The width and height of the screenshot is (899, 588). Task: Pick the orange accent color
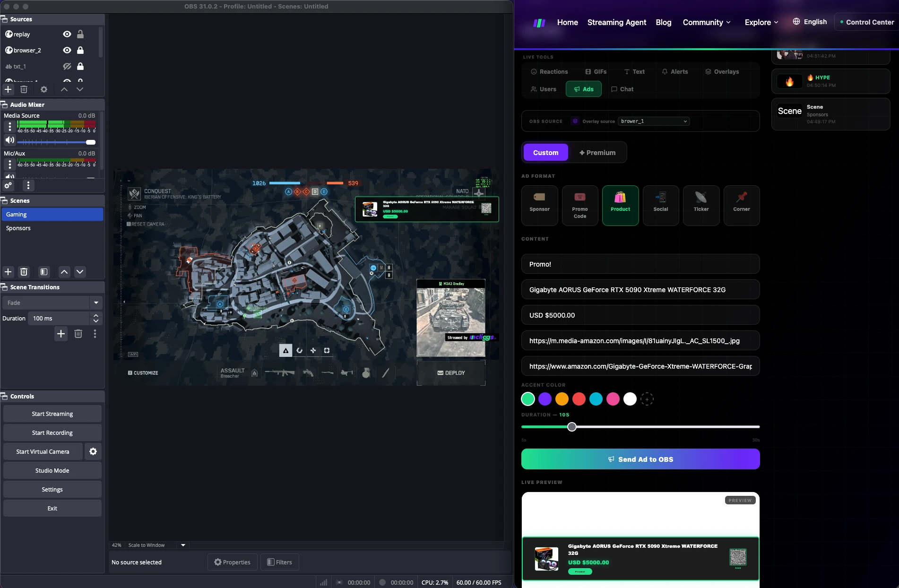562,399
